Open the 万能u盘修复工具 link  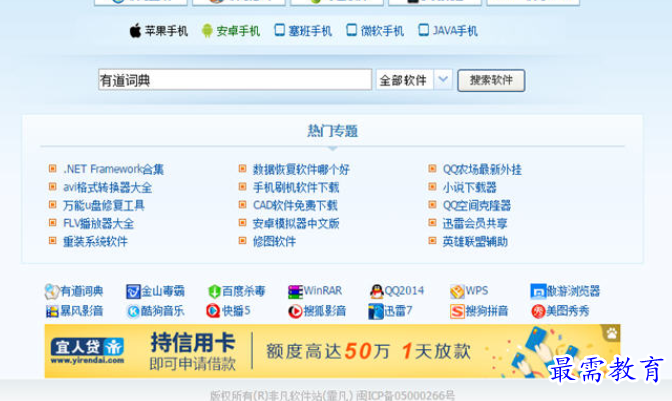click(104, 205)
